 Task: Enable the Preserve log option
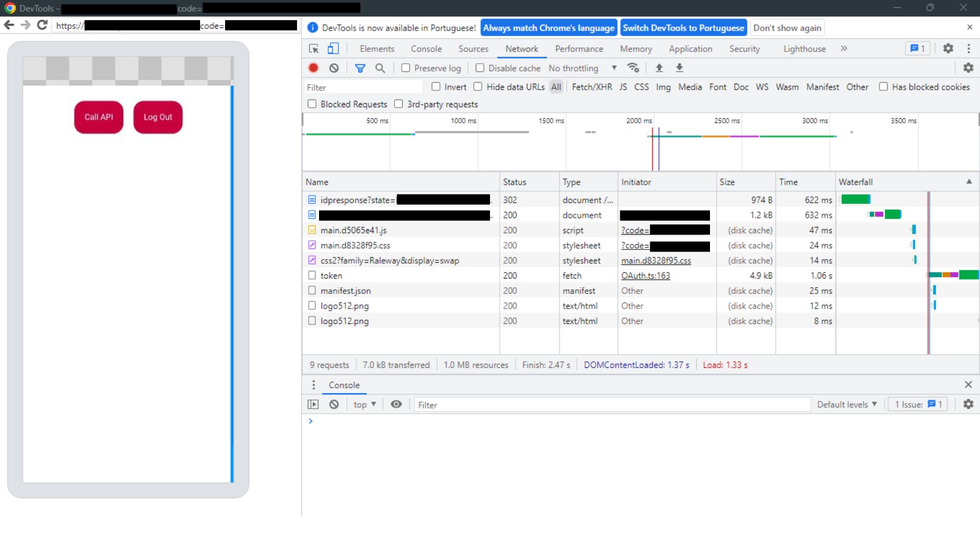[405, 68]
